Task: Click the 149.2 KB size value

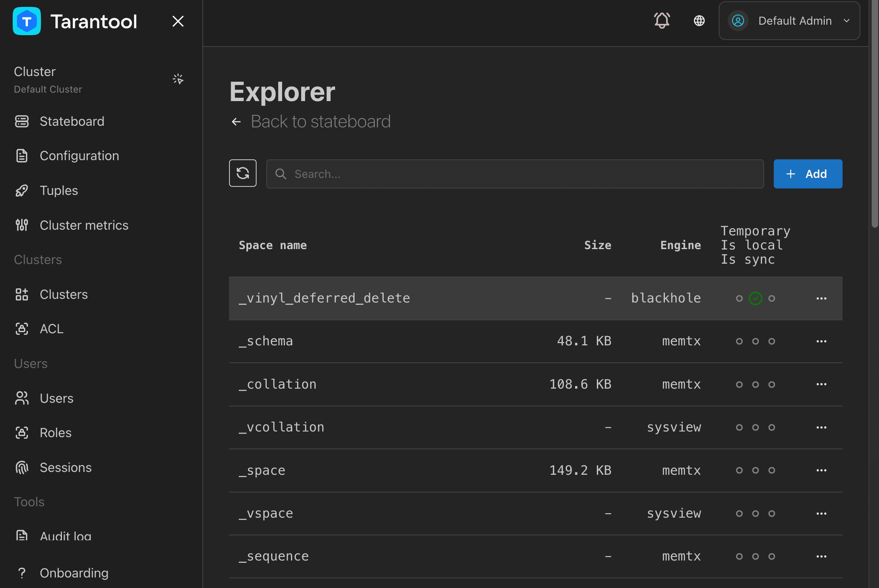Action: tap(580, 470)
